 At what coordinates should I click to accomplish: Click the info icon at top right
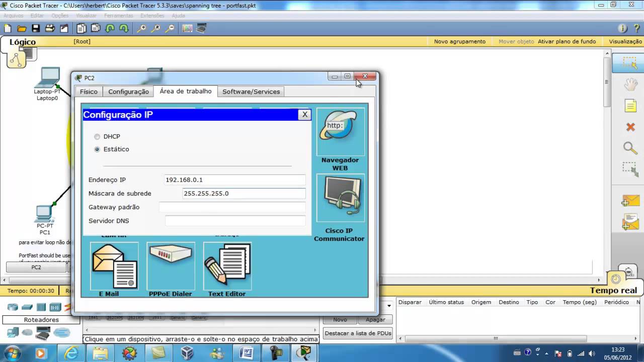[622, 29]
